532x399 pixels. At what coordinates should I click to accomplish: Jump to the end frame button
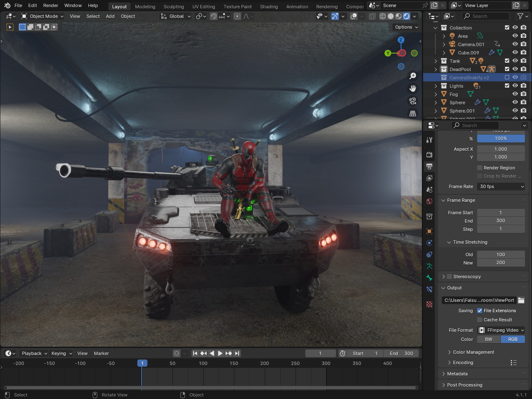pos(237,353)
